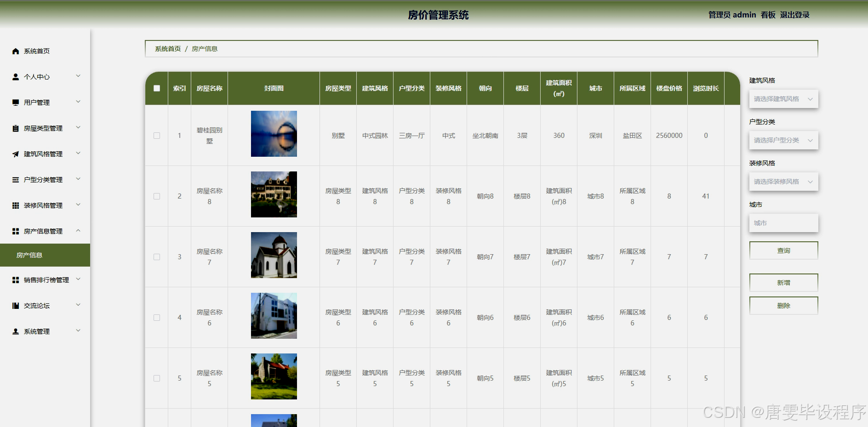
Task: Click the 盐田区 district cell
Action: pos(633,136)
